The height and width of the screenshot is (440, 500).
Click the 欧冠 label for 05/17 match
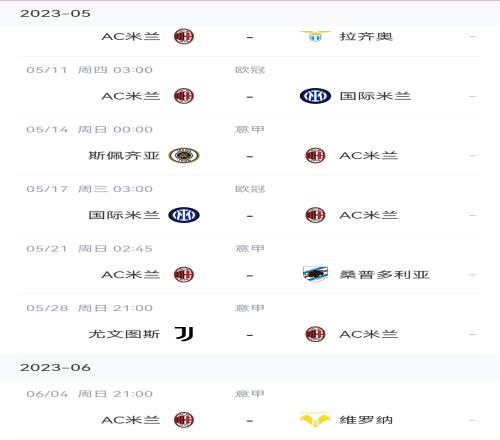click(250, 189)
